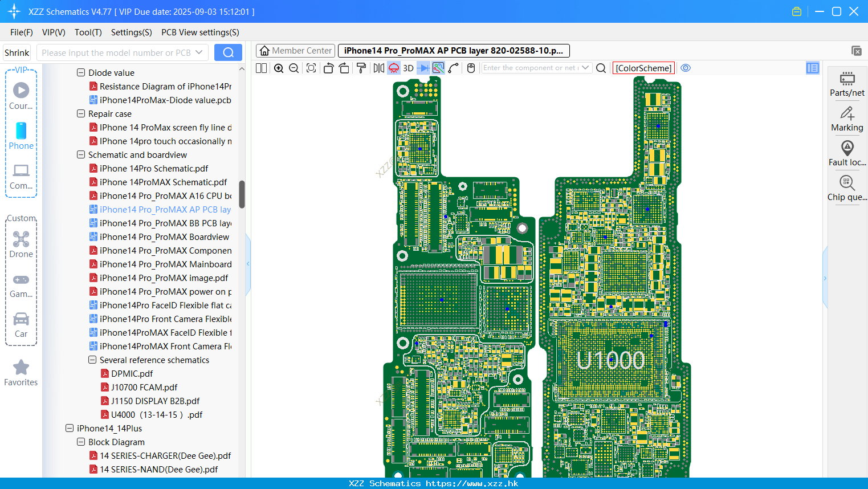Fit PCB board to window
The width and height of the screenshot is (868, 489).
tap(311, 68)
